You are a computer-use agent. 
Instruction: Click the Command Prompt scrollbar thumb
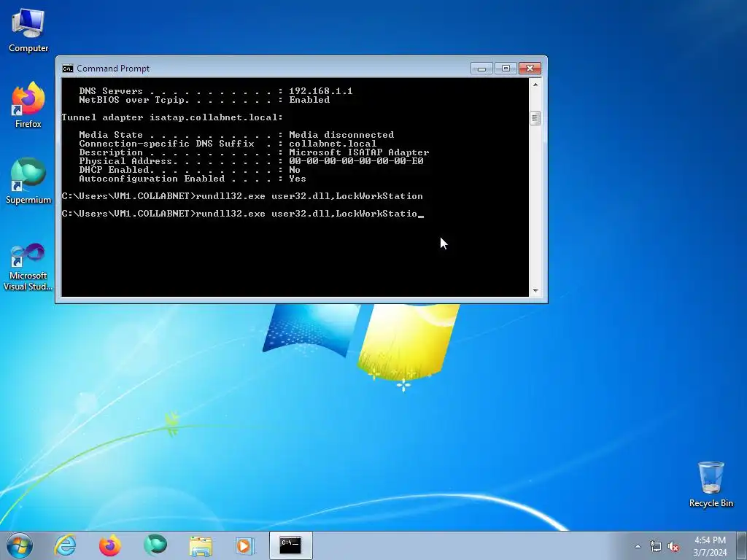point(535,117)
